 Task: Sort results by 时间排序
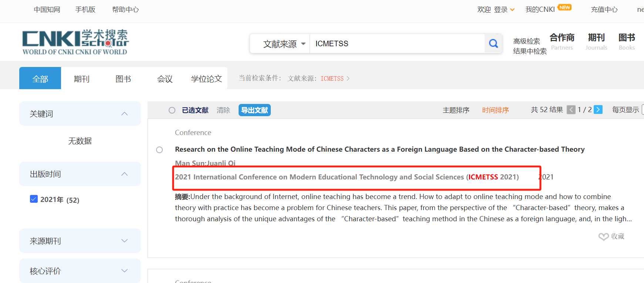click(496, 110)
